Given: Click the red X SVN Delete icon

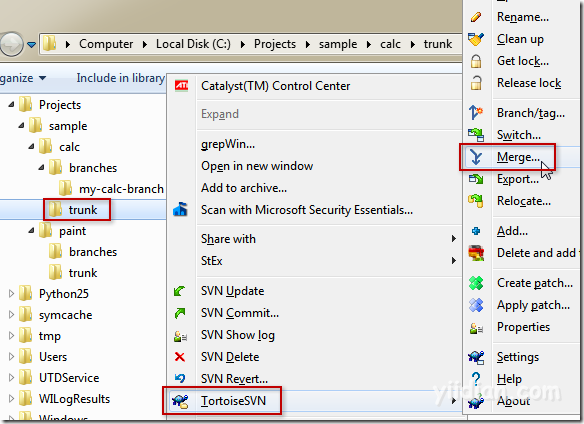Looking at the screenshot, I should click(180, 357).
